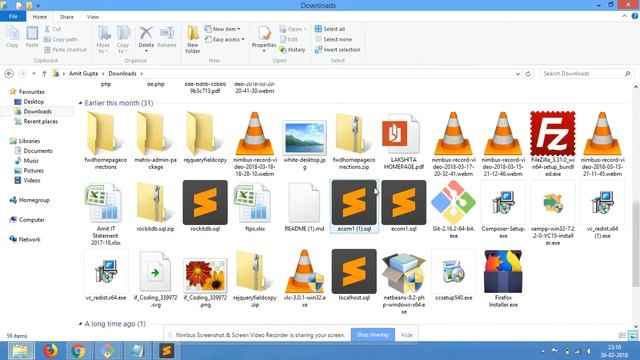Select the ecom1.sql file

pos(403,207)
